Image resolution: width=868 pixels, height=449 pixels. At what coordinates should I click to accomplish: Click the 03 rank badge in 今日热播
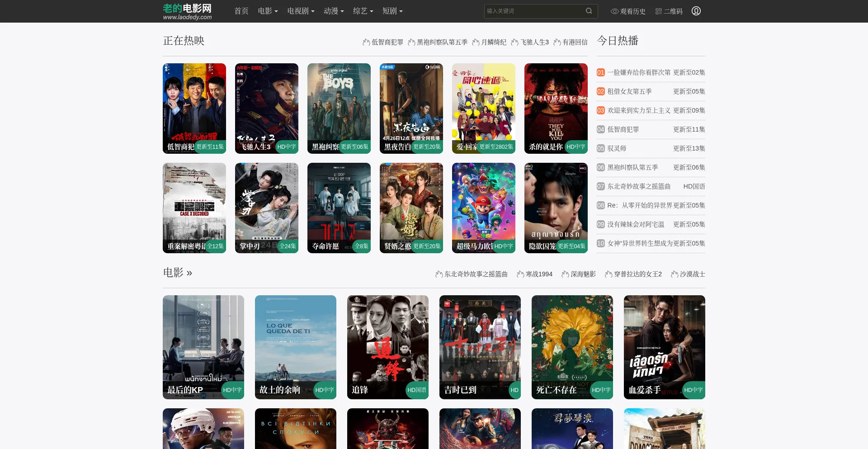tap(601, 110)
